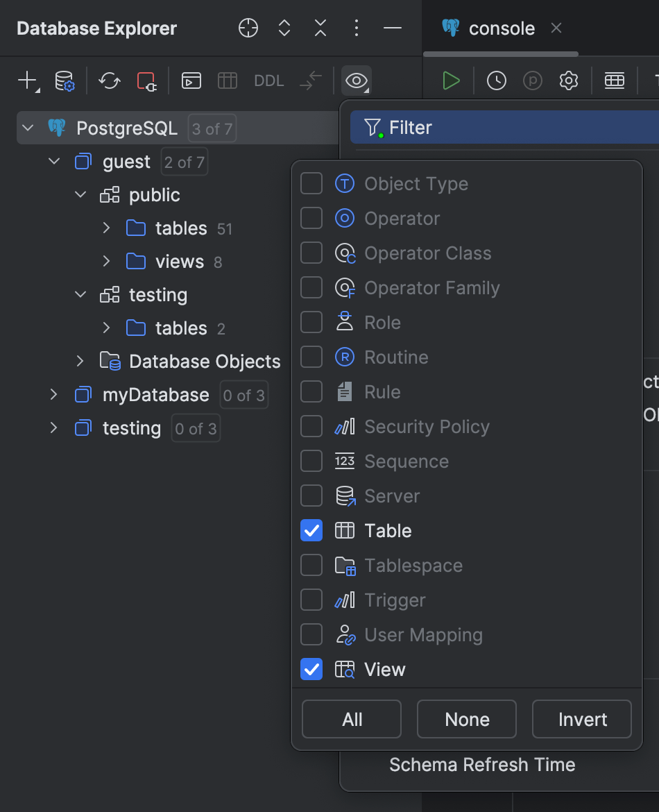659x812 pixels.
Task: Click the Database Explorer options menu
Action: pos(356,28)
